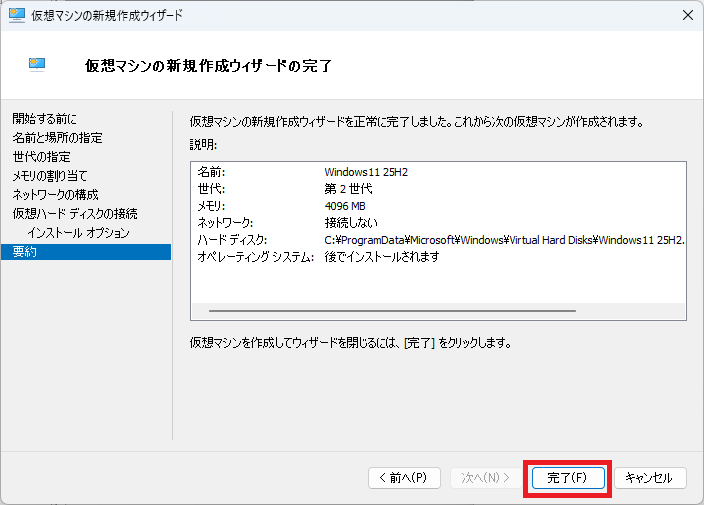Open the 開始する前に step
This screenshot has height=505, width=704.
point(44,119)
